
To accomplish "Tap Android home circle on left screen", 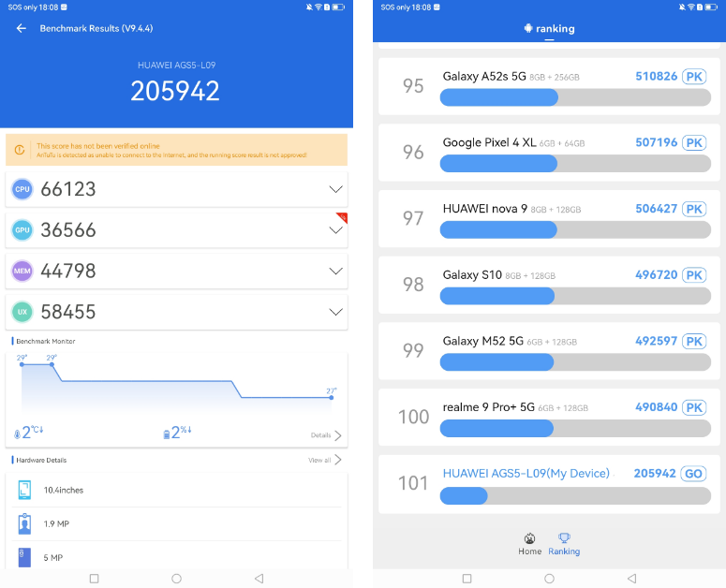I will [176, 579].
